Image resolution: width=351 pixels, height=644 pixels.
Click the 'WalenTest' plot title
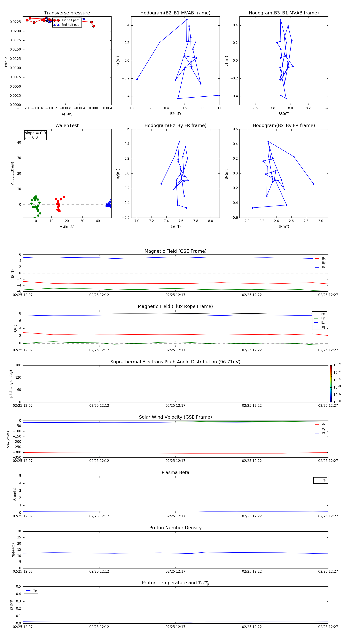pos(67,125)
